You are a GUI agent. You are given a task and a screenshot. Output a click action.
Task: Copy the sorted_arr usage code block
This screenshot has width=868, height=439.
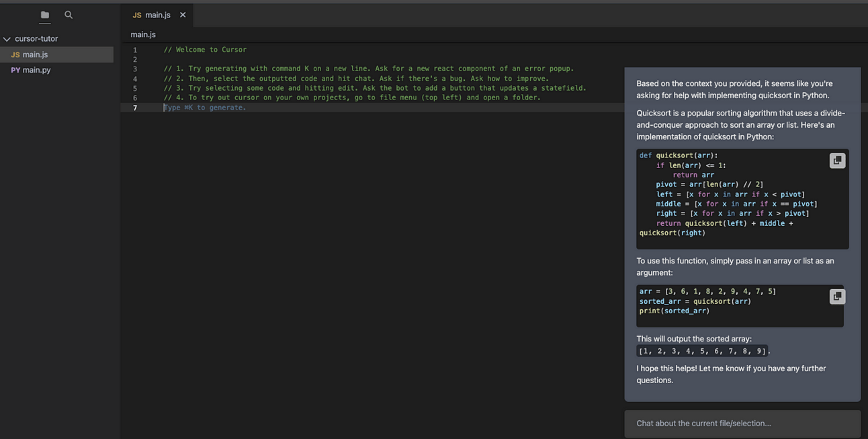(x=837, y=296)
